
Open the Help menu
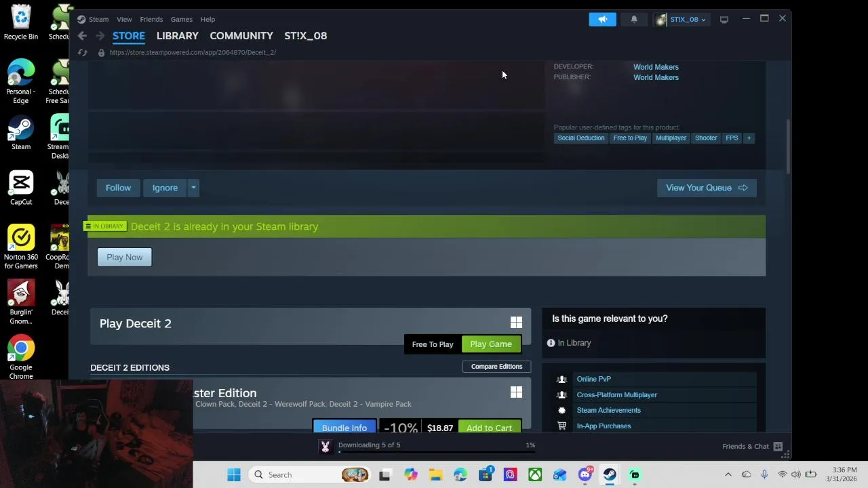[x=208, y=19]
